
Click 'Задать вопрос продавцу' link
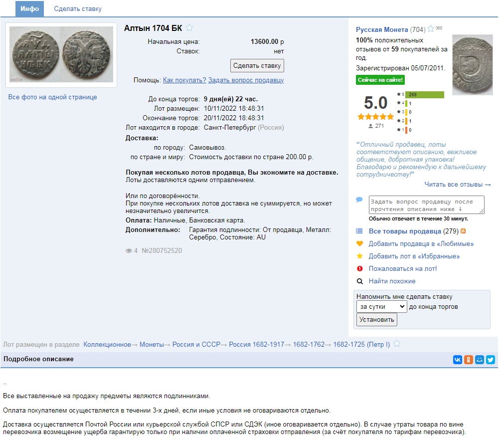tap(246, 80)
